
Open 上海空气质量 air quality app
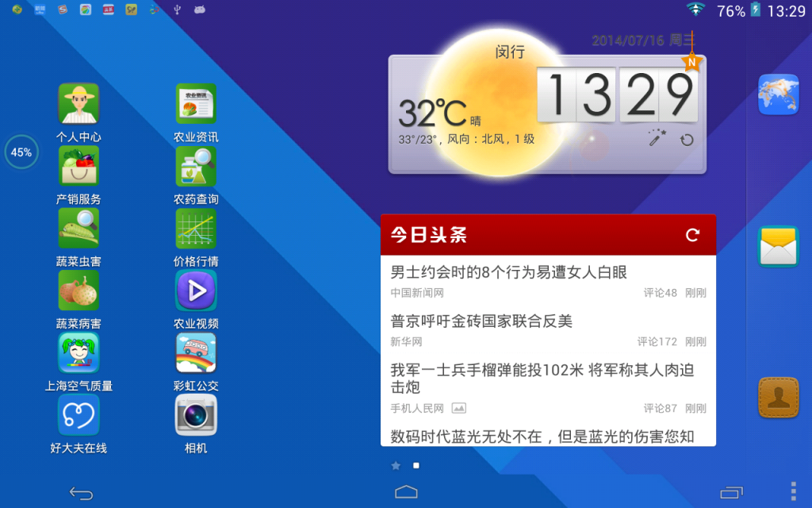coord(79,353)
